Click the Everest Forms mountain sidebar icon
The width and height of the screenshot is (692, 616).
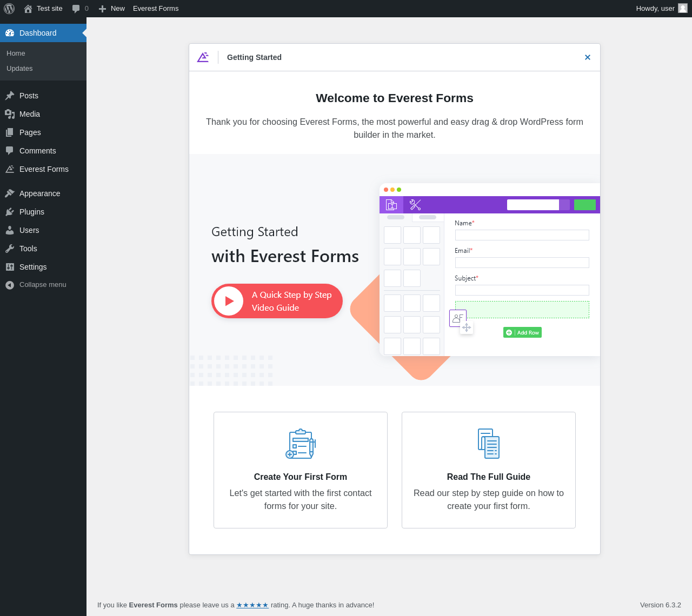pos(10,169)
